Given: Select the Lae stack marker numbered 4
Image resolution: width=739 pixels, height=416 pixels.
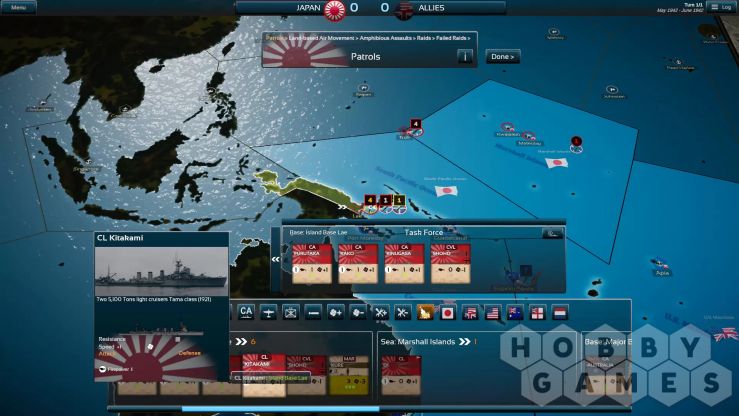Looking at the screenshot, I should (x=370, y=200).
